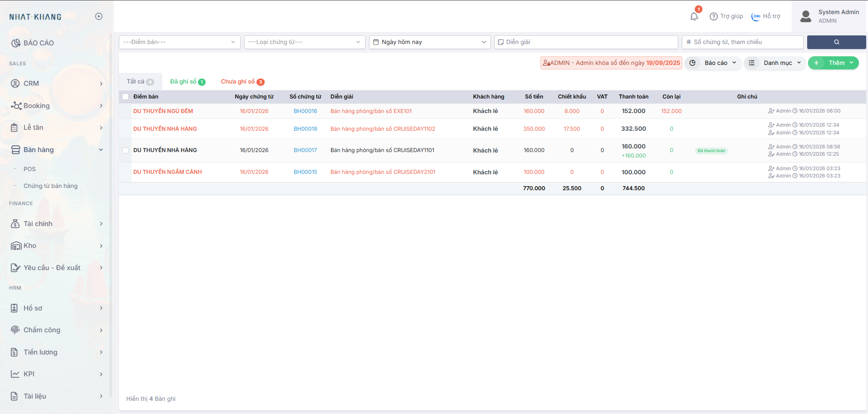Toggle the select-all checkbox in table header
The height and width of the screenshot is (414, 868).
[125, 97]
